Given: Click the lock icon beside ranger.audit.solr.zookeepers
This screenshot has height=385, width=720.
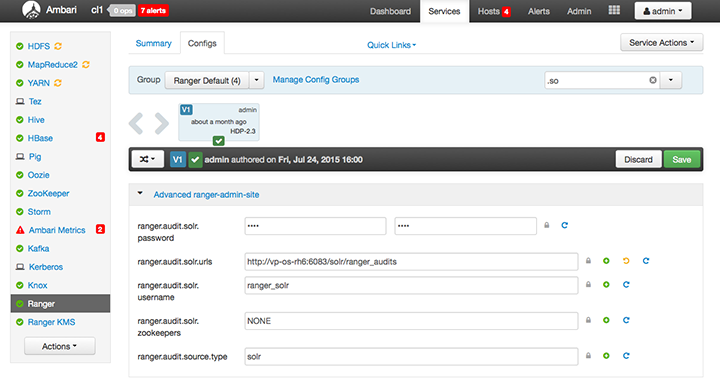Looking at the screenshot, I should tap(588, 320).
